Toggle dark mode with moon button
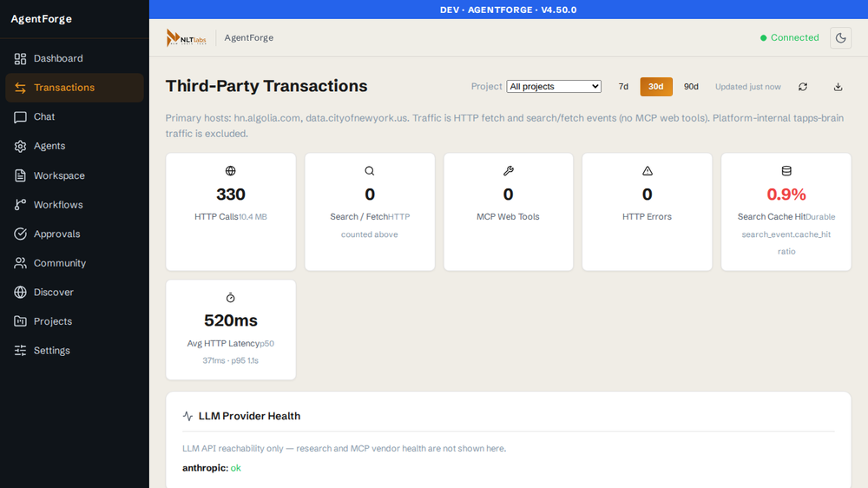868x488 pixels. pos(840,37)
